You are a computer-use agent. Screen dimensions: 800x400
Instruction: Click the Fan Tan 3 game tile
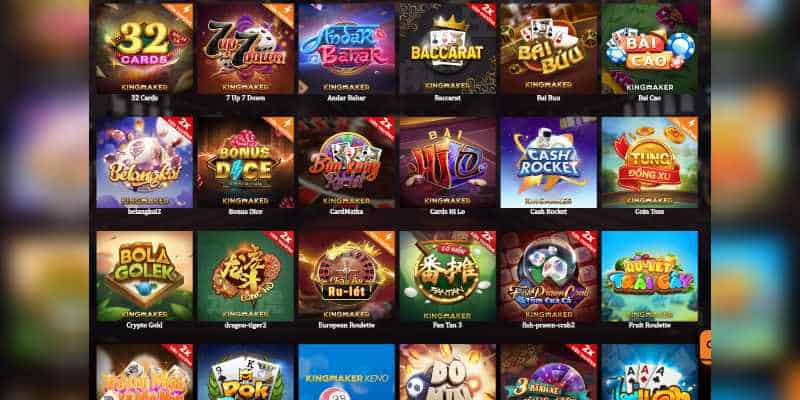pyautogui.click(x=447, y=276)
